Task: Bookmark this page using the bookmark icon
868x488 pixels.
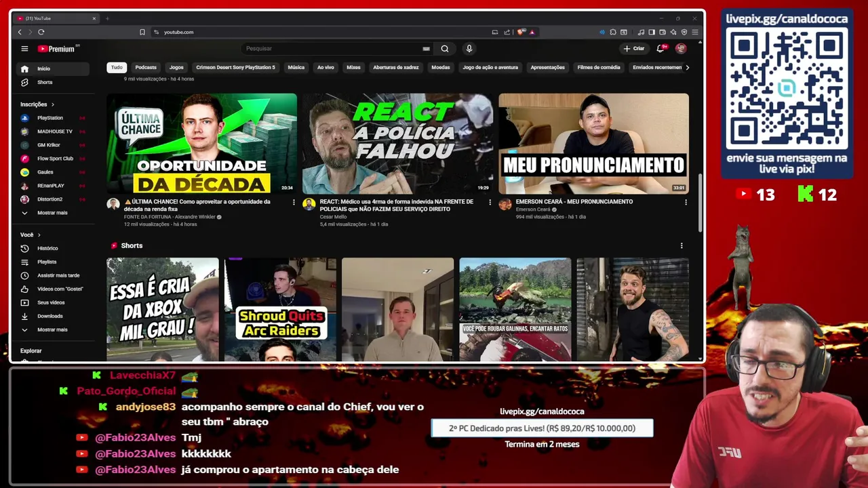Action: [x=142, y=32]
